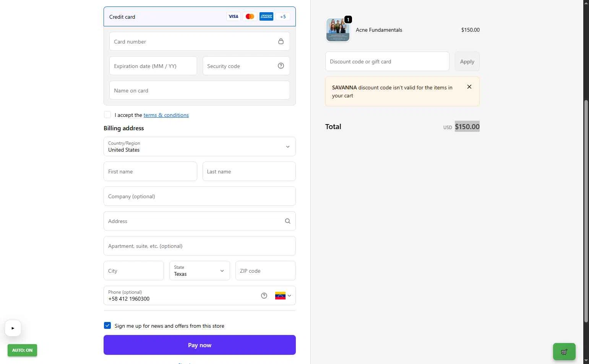Image resolution: width=589 pixels, height=364 pixels.
Task: Click the green shopping cart widget
Action: point(564,352)
